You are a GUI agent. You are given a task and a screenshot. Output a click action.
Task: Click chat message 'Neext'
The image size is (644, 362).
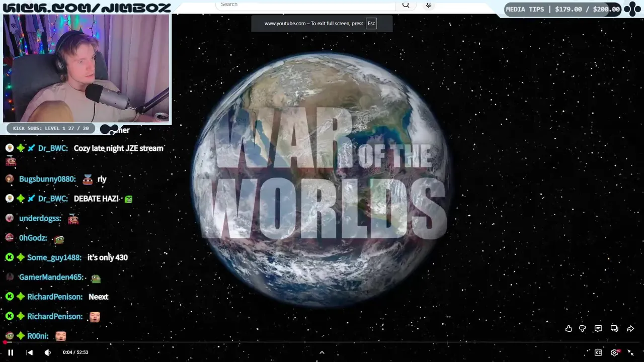click(98, 297)
